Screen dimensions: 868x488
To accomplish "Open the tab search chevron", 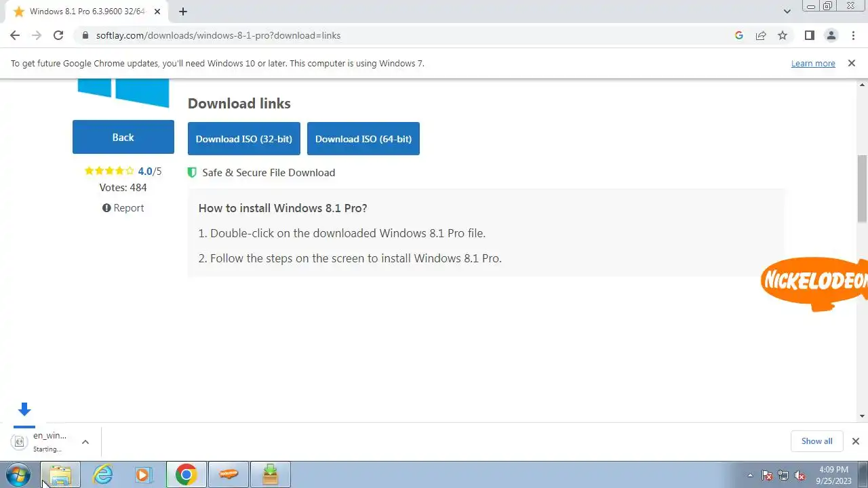I will pos(787,12).
